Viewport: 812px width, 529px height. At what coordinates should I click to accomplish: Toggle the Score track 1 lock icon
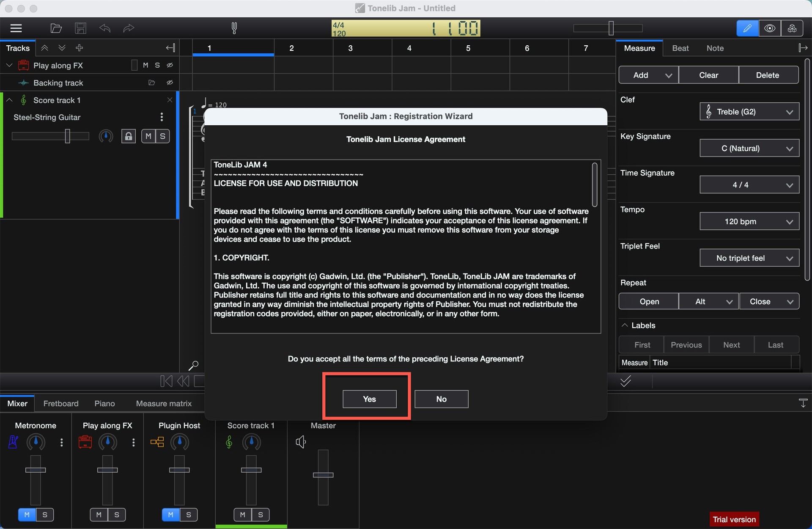[x=129, y=136]
